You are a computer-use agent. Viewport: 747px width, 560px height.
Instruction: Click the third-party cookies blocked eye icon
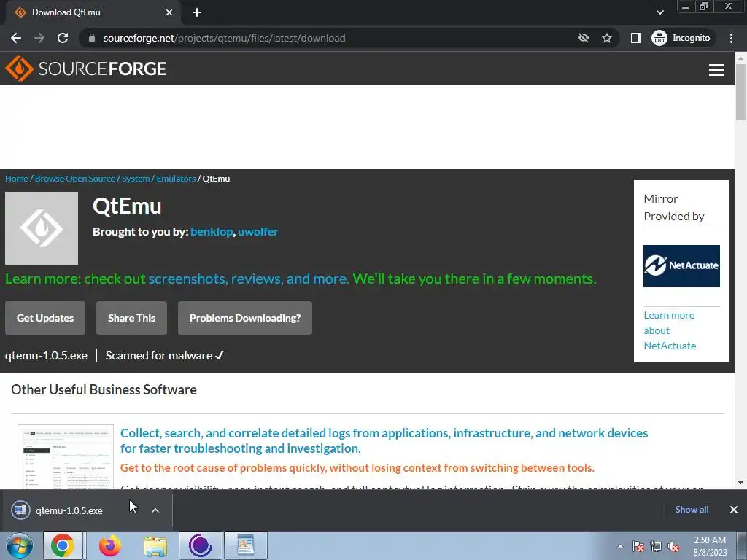[584, 38]
